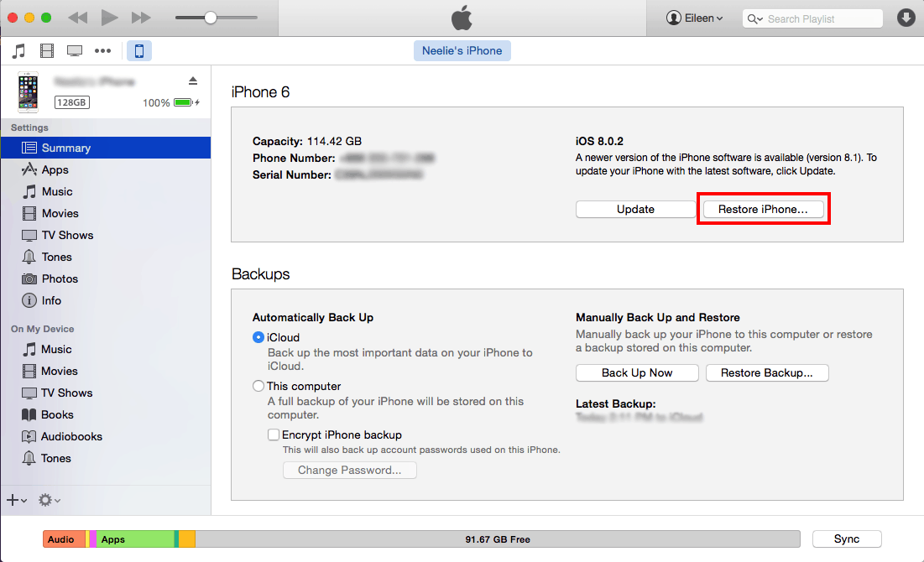Viewport: 924px width, 562px height.
Task: Click the battery 100% indicator
Action: click(x=171, y=102)
